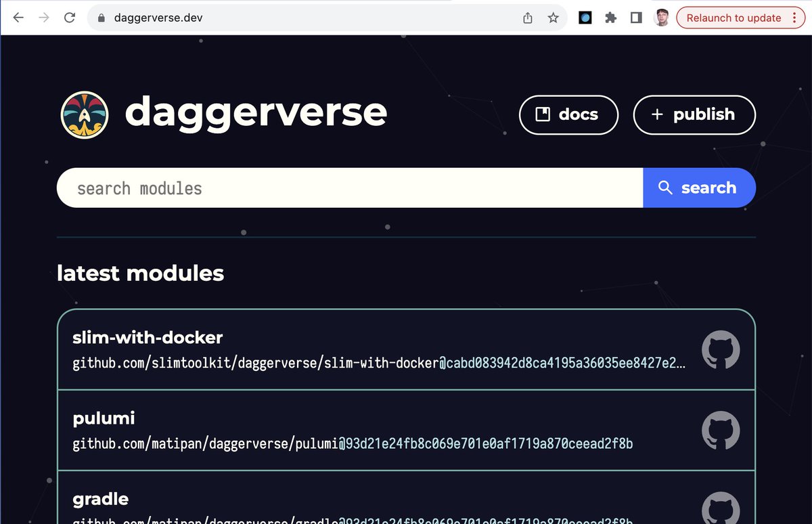This screenshot has width=812, height=524.
Task: Click the daggerverse mask logo
Action: click(85, 114)
